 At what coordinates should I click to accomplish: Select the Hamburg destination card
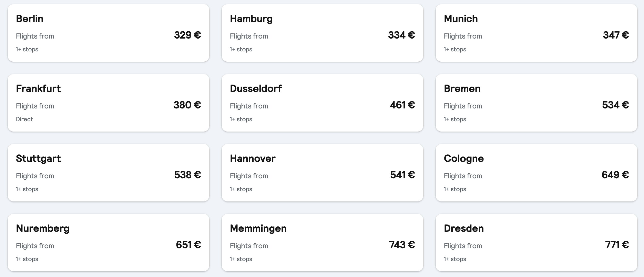[x=322, y=33]
